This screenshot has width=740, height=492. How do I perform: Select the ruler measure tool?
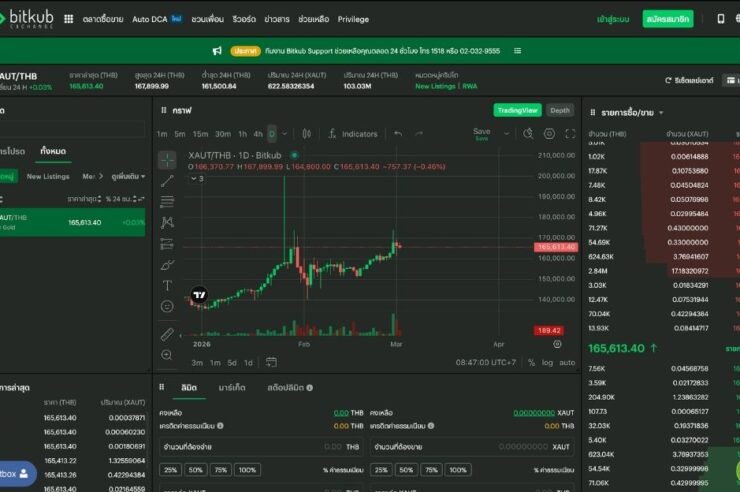(x=167, y=334)
